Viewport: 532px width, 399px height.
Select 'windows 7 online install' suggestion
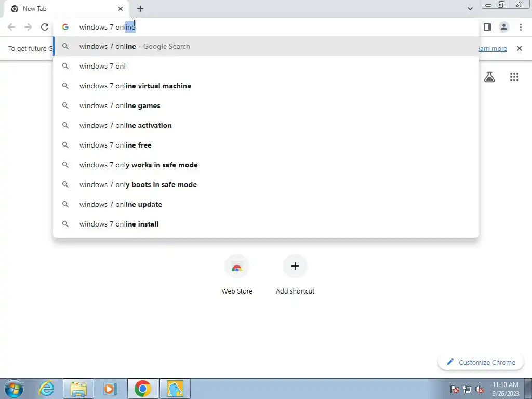[x=266, y=224]
